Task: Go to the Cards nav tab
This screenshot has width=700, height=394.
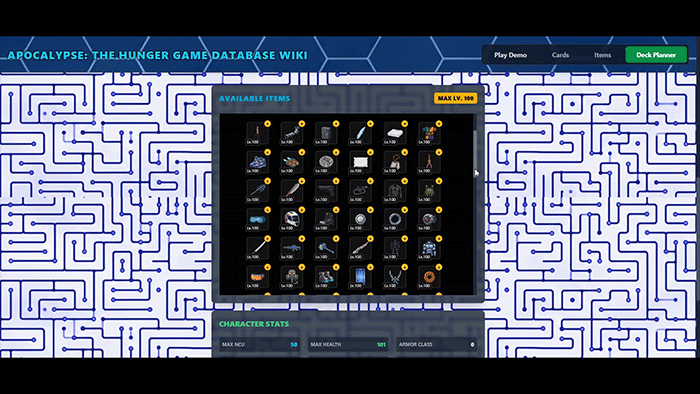Action: click(560, 55)
